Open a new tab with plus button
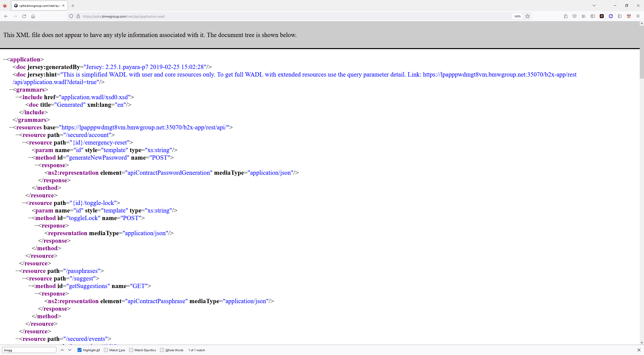Viewport: 644px width, 355px height. (73, 6)
